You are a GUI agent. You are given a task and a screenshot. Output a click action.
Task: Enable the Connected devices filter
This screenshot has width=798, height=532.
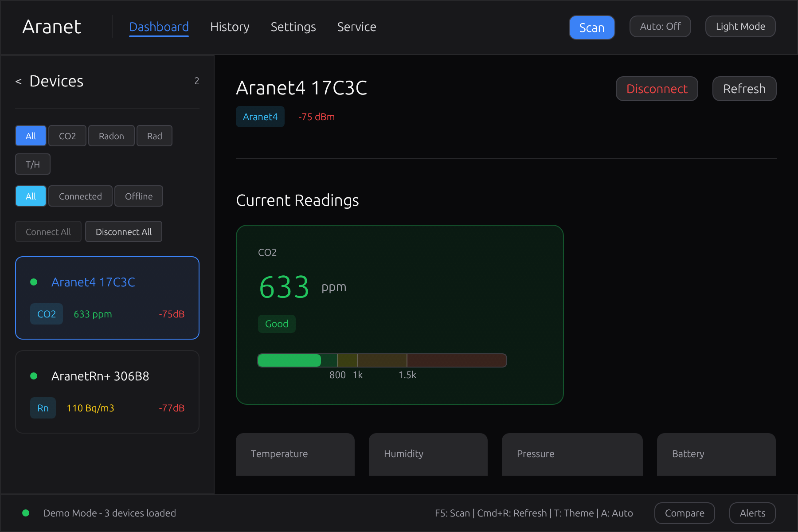[x=80, y=196]
